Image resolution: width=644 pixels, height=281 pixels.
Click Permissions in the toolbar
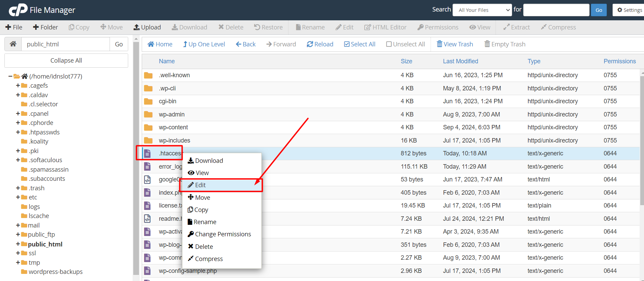[x=438, y=27]
